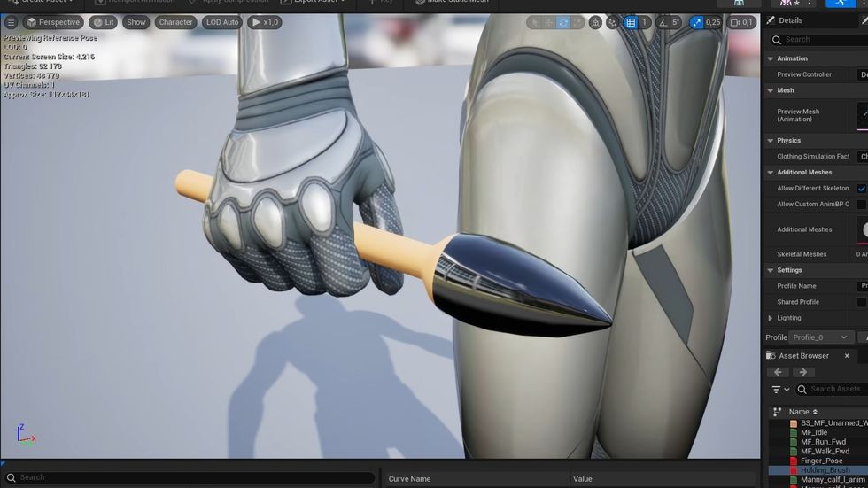Open scale snap value 0,25 dropdown
Viewport: 868px width, 488px height.
713,22
